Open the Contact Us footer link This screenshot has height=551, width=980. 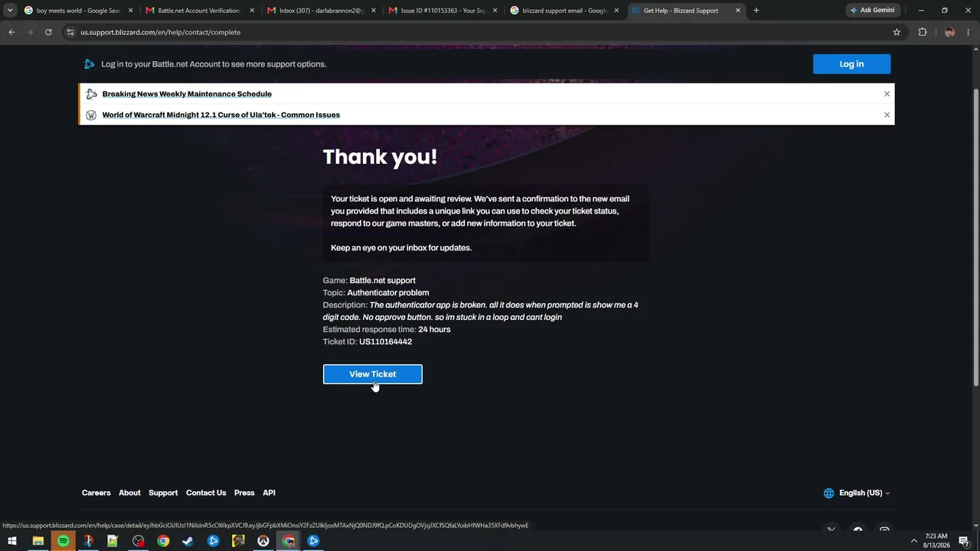coord(206,493)
